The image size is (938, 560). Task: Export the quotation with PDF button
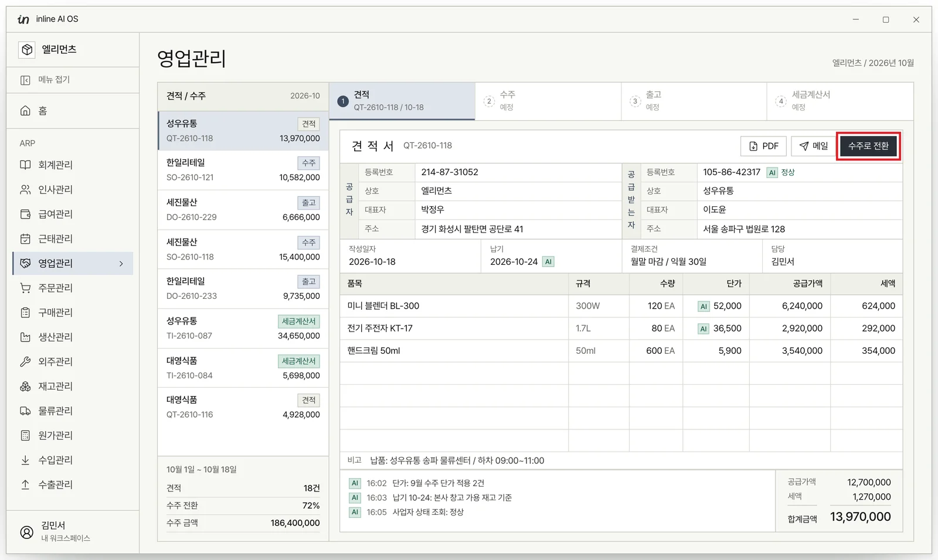click(763, 146)
